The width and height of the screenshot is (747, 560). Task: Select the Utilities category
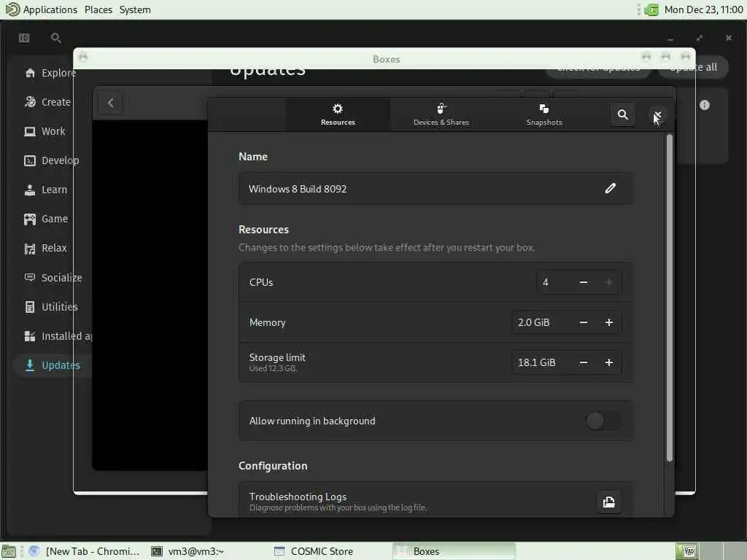(51, 307)
